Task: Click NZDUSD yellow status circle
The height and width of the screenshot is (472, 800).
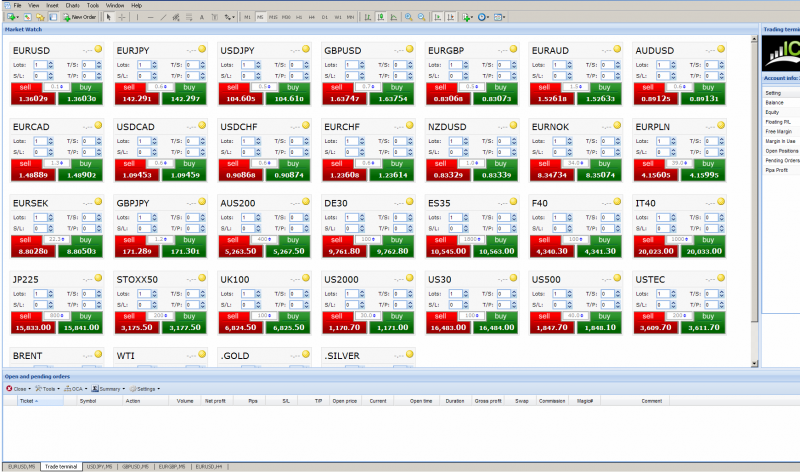Action: [x=513, y=125]
